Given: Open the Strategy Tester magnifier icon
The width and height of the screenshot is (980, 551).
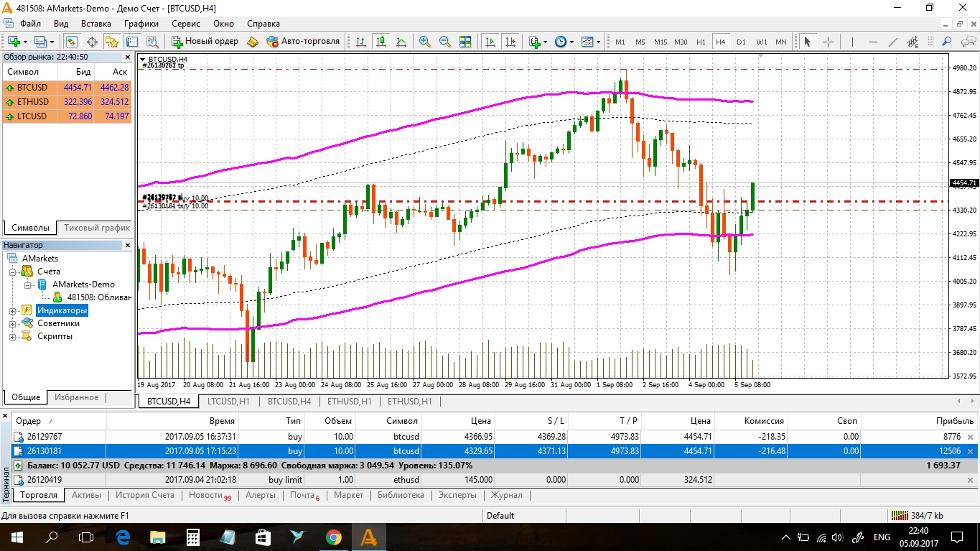Looking at the screenshot, I should point(152,42).
